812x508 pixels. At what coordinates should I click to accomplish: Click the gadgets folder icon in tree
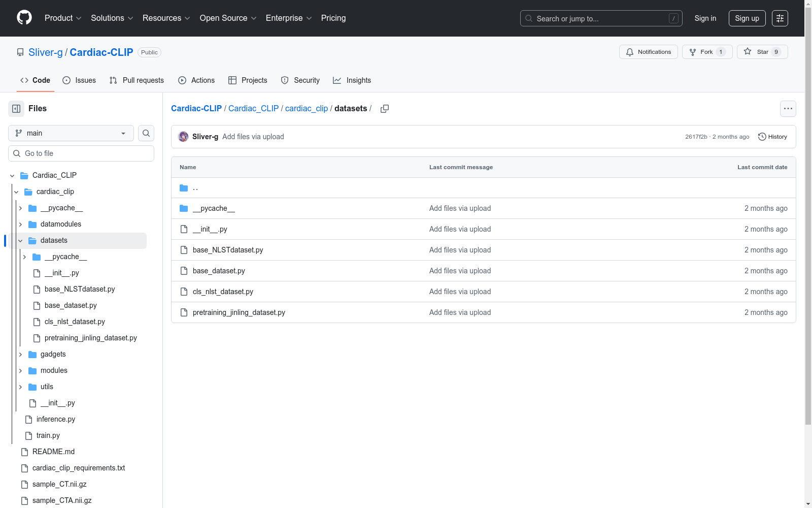tap(32, 354)
